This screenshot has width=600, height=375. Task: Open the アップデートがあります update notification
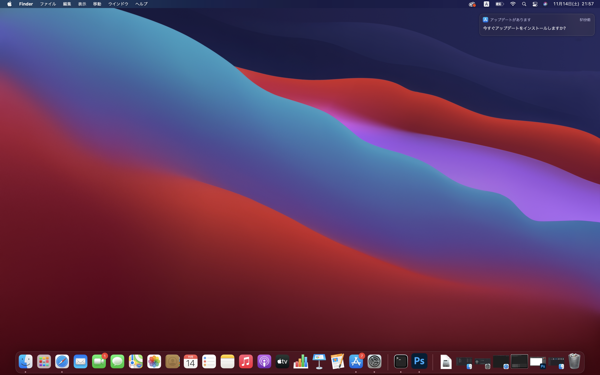[x=536, y=24]
